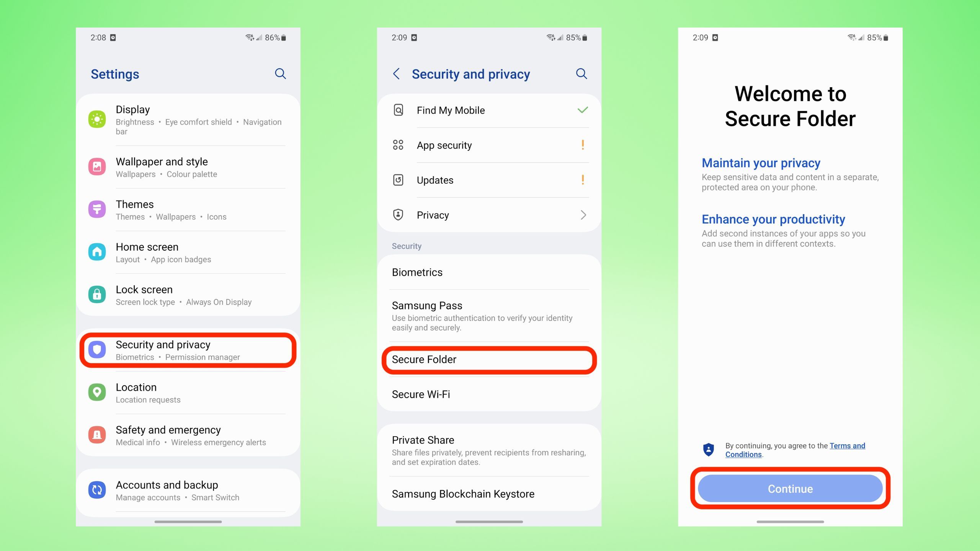Click Continue to set up Secure Folder
This screenshot has width=980, height=551.
791,488
